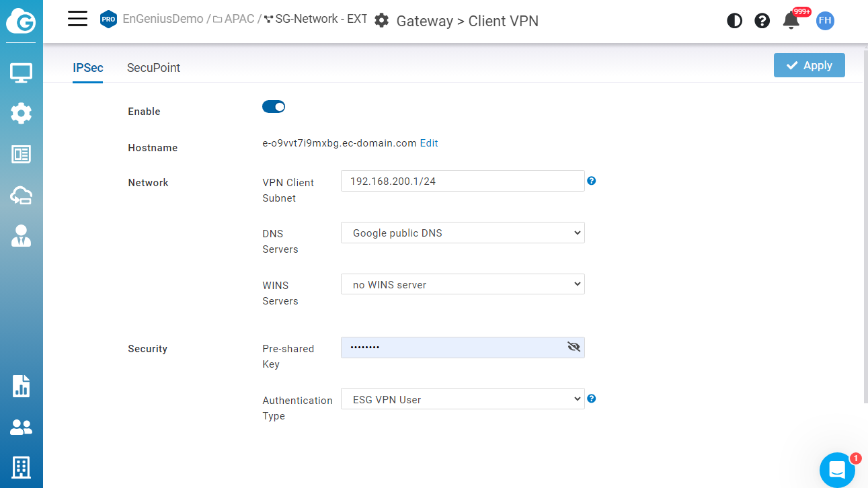Disable the IPSec Enable switch

[x=274, y=107]
